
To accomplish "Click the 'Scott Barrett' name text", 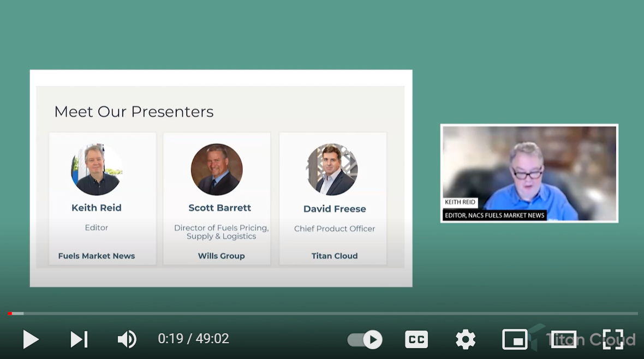I will [220, 208].
